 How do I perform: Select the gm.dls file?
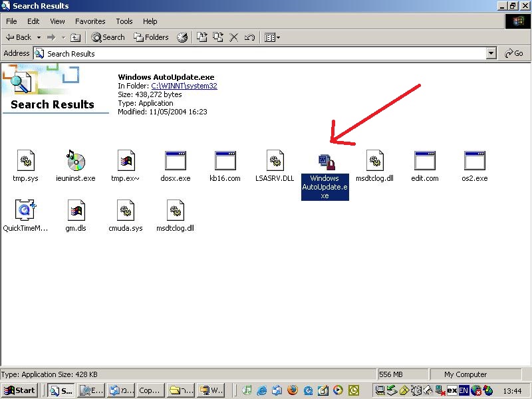(x=76, y=216)
